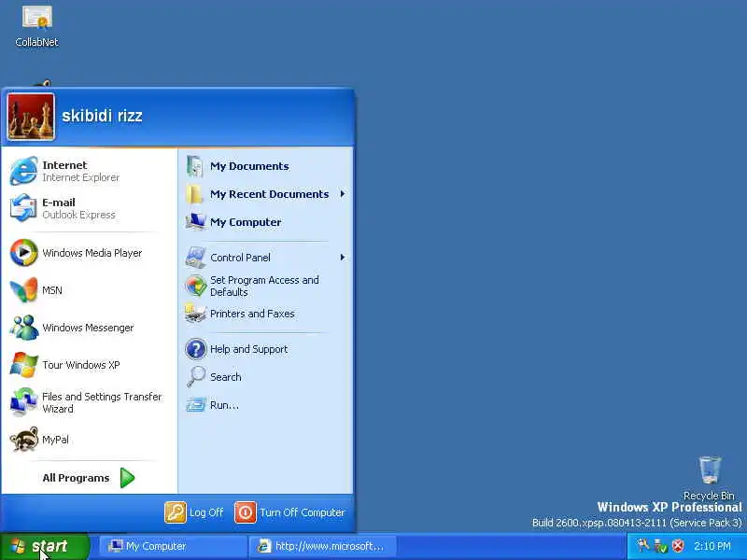The image size is (747, 560).
Task: Click the My Documents label
Action: (249, 166)
